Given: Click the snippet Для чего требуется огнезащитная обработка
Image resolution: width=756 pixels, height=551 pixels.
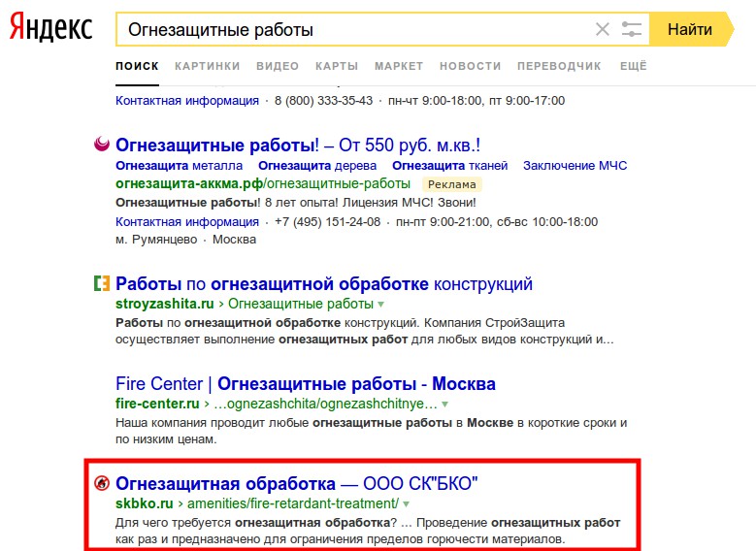Looking at the screenshot, I should (x=368, y=531).
